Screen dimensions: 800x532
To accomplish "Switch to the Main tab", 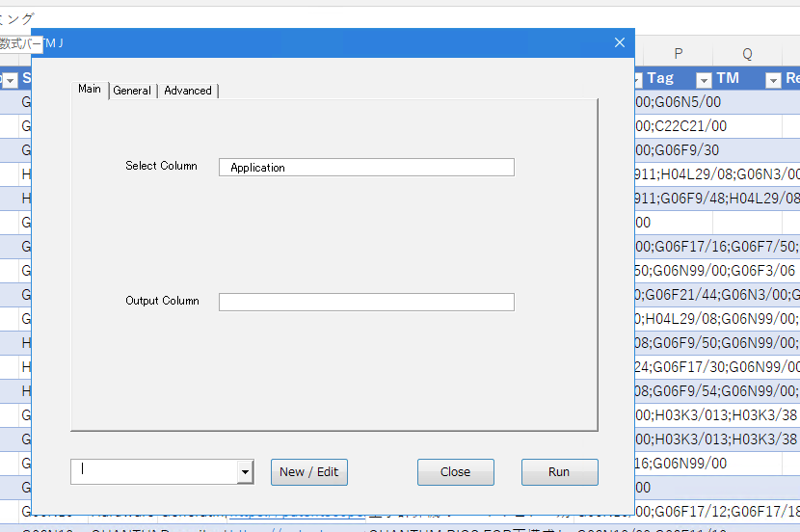I will click(x=90, y=90).
